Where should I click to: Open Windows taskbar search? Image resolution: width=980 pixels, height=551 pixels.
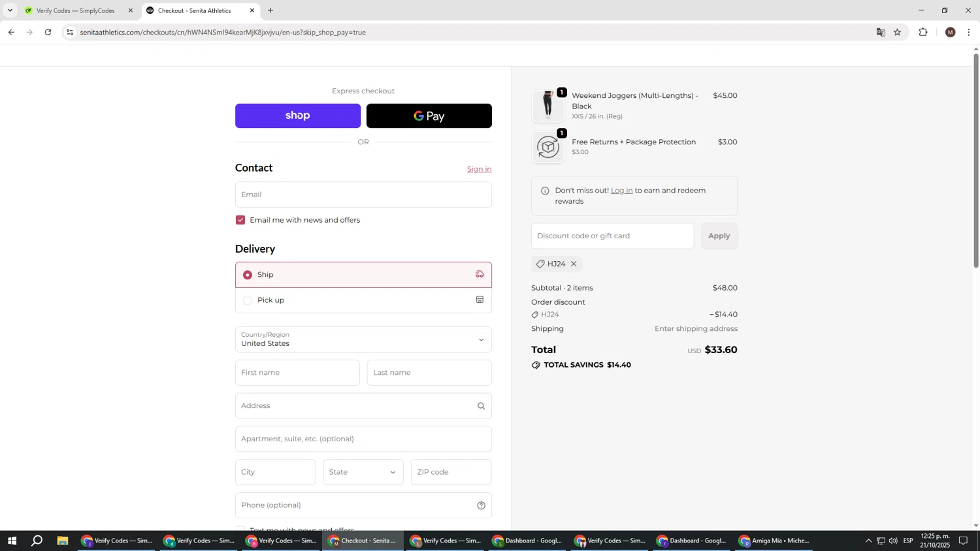click(x=37, y=541)
